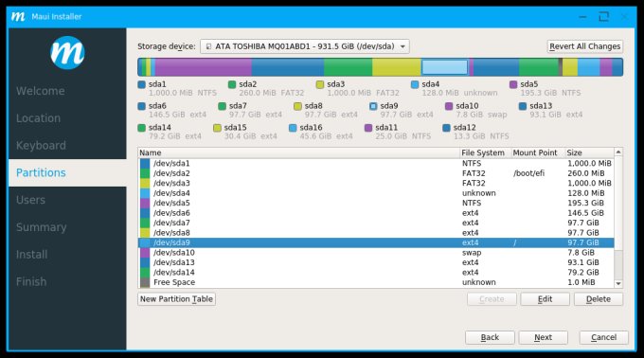Click sda14 legend label
Screen dimensions: 644x358
click(160, 128)
